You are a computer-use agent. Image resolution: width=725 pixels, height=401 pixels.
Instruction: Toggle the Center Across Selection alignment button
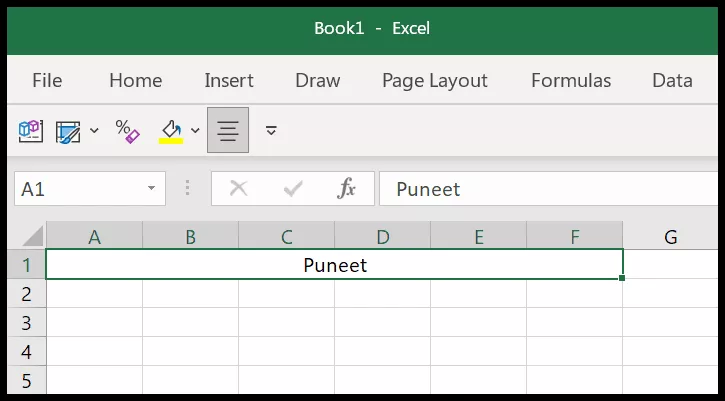(x=228, y=130)
